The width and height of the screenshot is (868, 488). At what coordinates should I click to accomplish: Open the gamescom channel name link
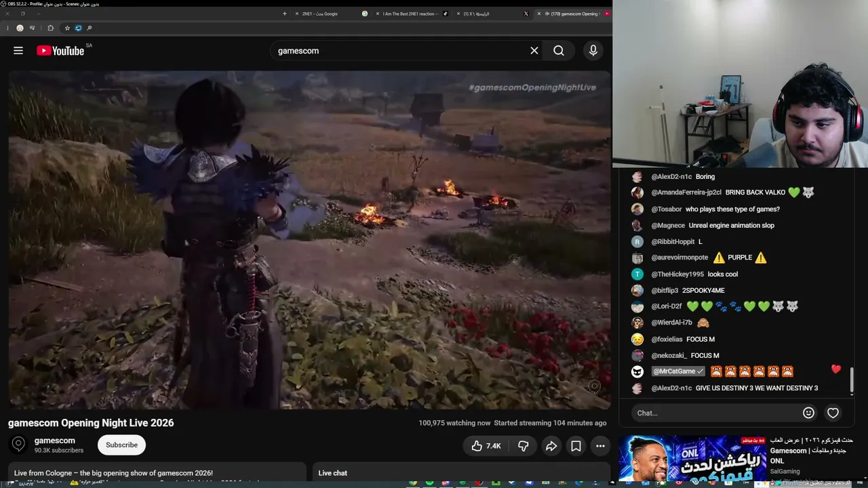click(x=55, y=441)
